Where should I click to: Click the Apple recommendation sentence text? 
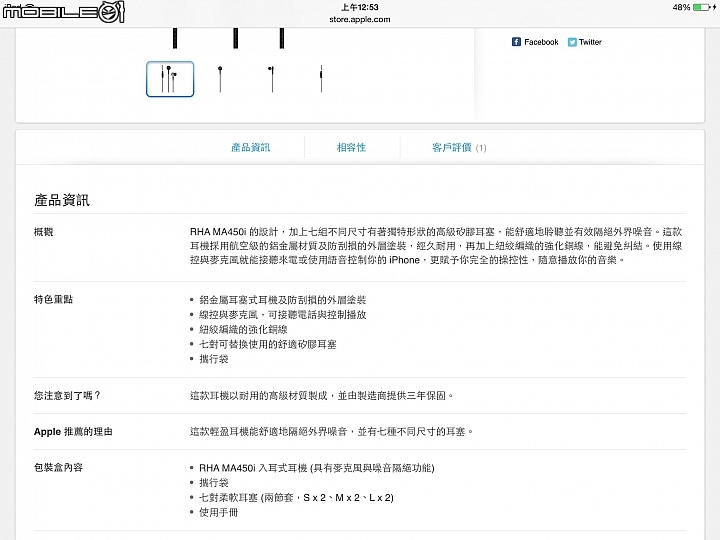pos(332,432)
